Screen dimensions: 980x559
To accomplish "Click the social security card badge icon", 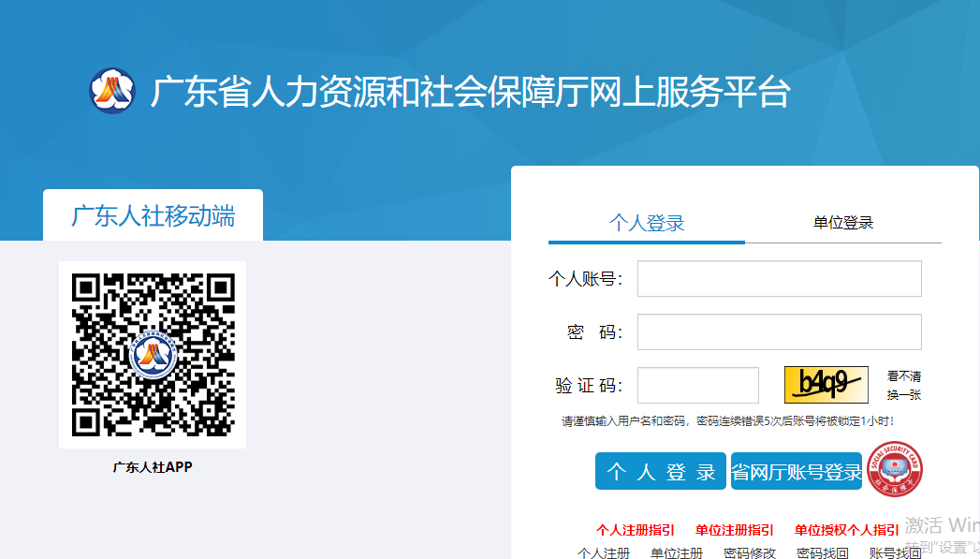I will pos(895,469).
